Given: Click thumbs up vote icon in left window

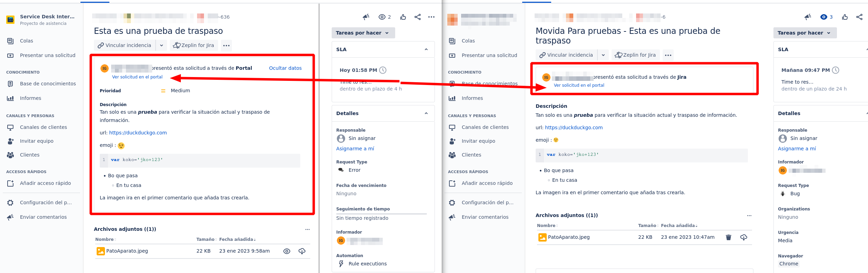Looking at the screenshot, I should [403, 17].
